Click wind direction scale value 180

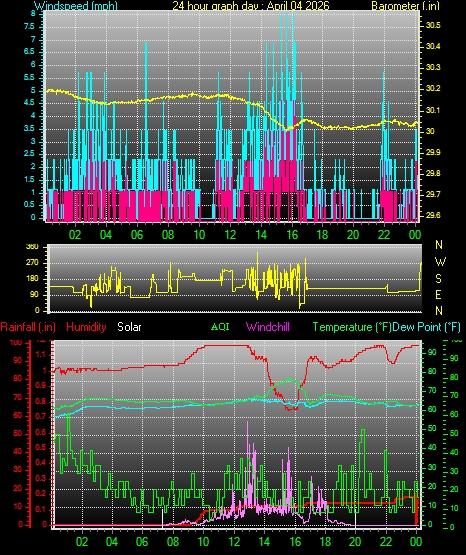pyautogui.click(x=32, y=279)
